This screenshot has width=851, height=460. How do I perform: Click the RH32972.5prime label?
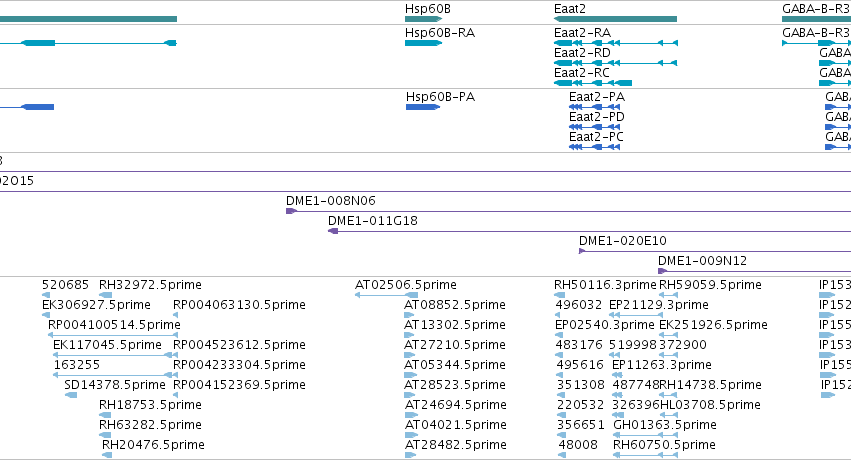(150, 285)
